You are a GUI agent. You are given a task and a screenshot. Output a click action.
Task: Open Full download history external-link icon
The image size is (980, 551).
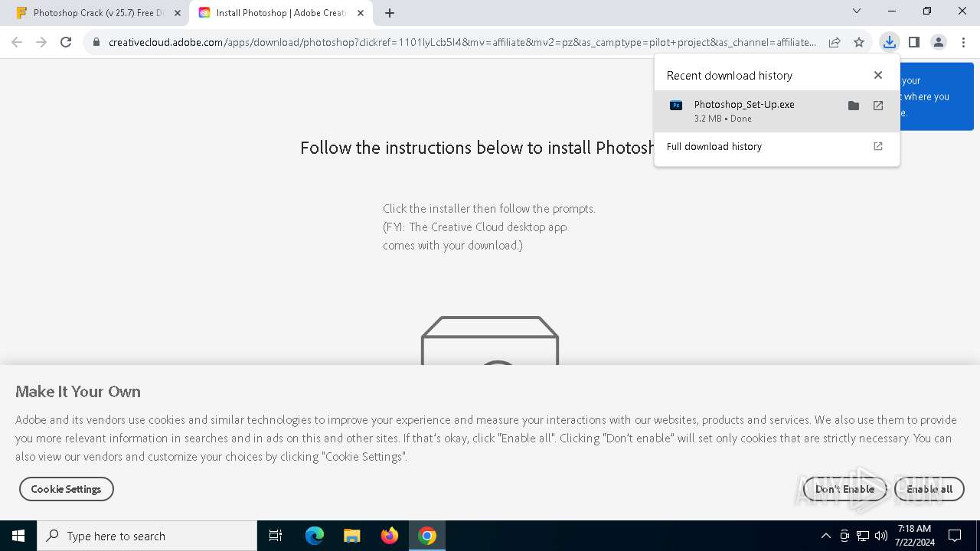[878, 146]
